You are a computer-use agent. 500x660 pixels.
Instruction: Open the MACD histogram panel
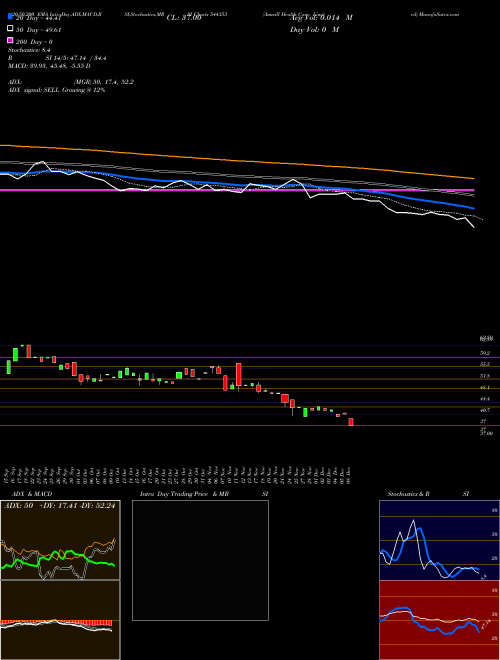click(x=60, y=620)
